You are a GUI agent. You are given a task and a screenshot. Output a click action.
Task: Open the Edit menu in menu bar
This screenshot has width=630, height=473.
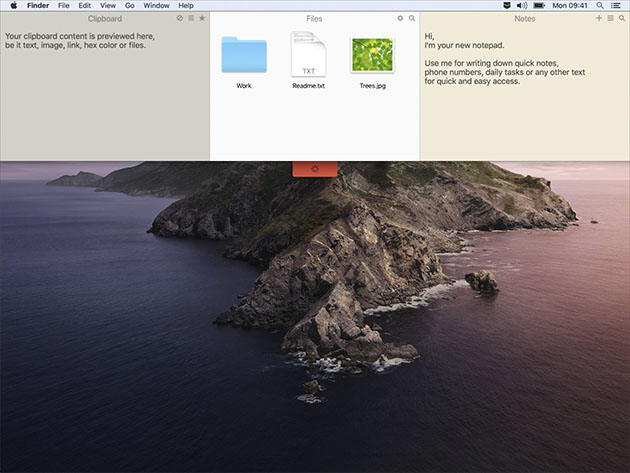(85, 5)
